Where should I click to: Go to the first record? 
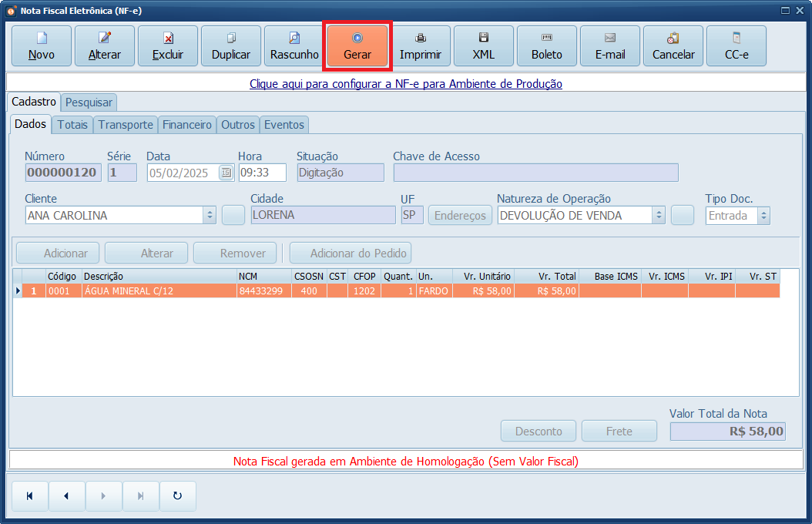click(x=29, y=496)
